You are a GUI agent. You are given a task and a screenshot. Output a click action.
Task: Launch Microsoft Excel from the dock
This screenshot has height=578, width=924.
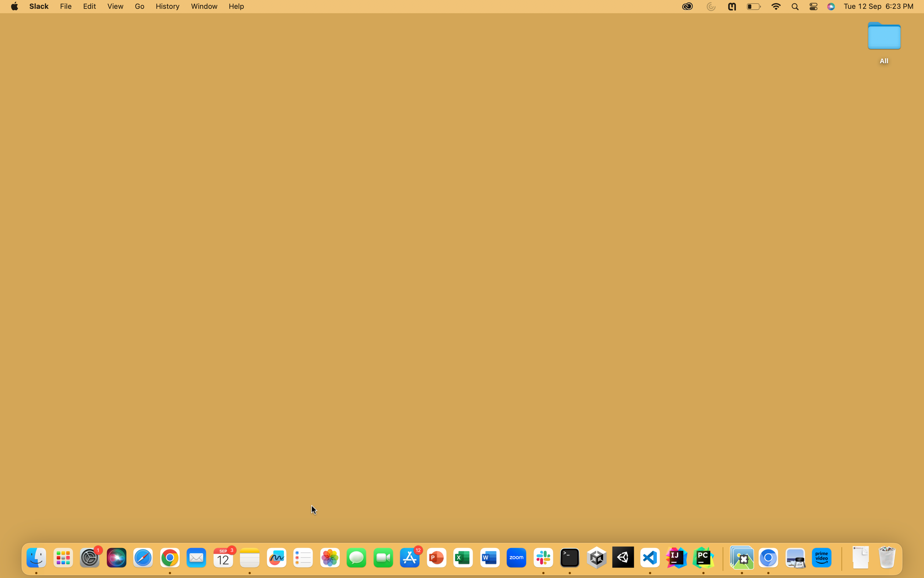[x=463, y=558]
